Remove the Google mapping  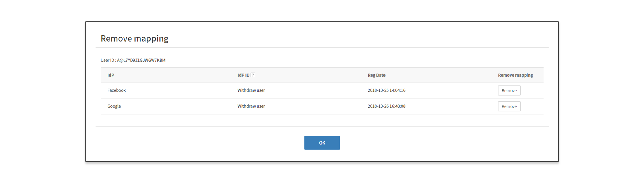click(x=509, y=106)
